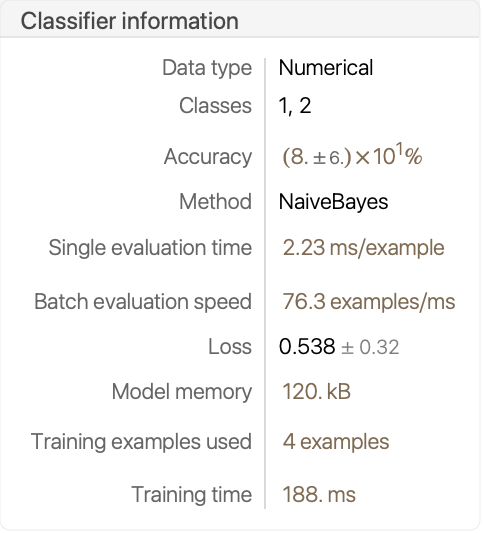This screenshot has width=483, height=533.
Task: Select the Data type label
Action: (207, 68)
